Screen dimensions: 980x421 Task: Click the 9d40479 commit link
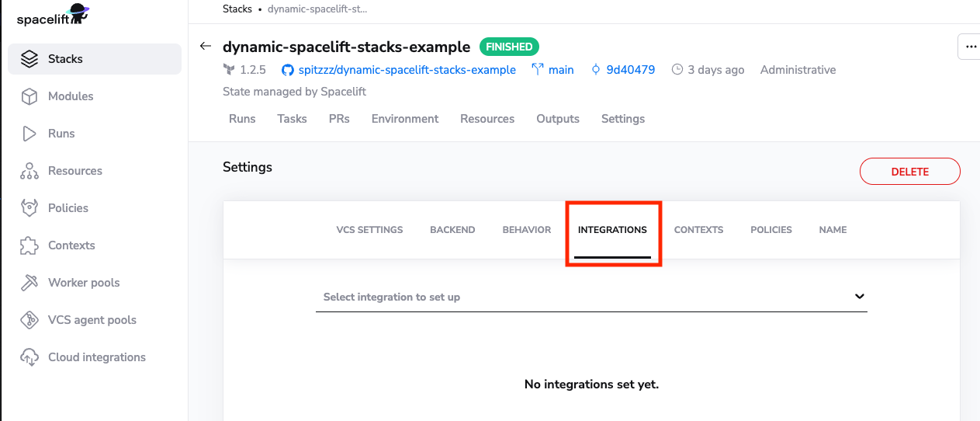point(630,70)
